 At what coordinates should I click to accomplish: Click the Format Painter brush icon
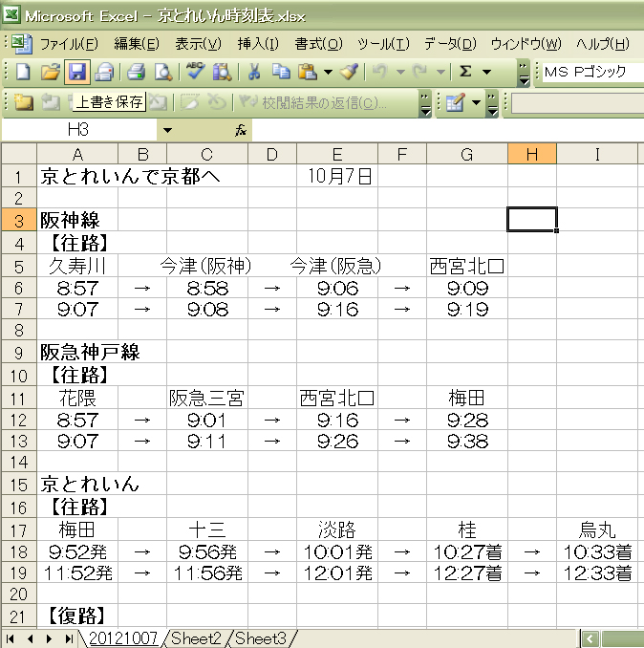[350, 72]
